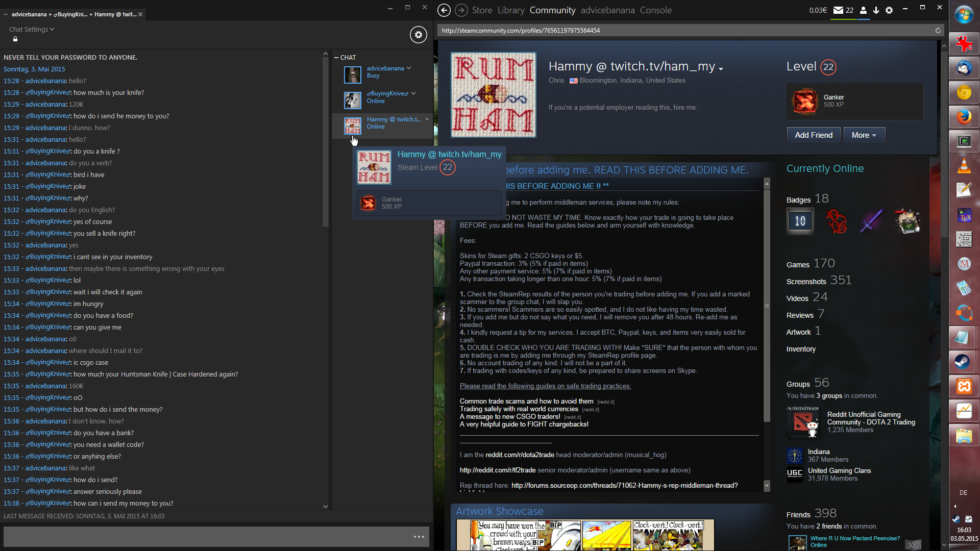980x551 pixels.
Task: Open the Level 10 badge icon
Action: [x=800, y=221]
